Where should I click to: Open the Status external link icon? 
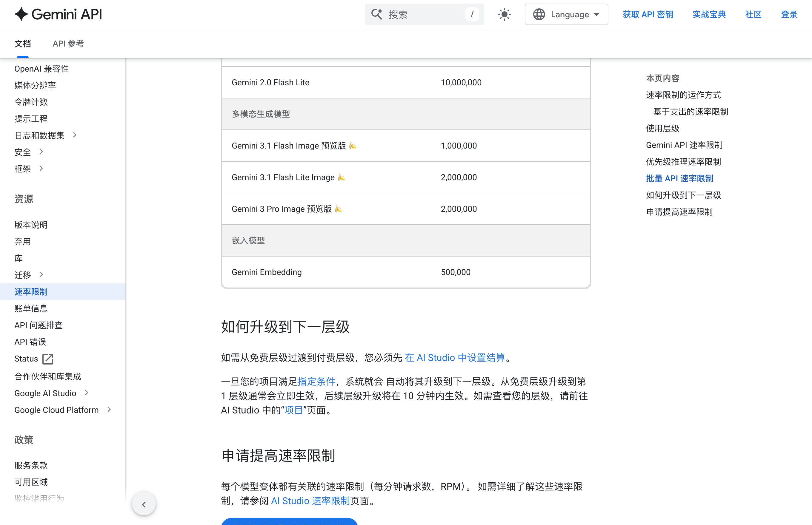pyautogui.click(x=48, y=359)
